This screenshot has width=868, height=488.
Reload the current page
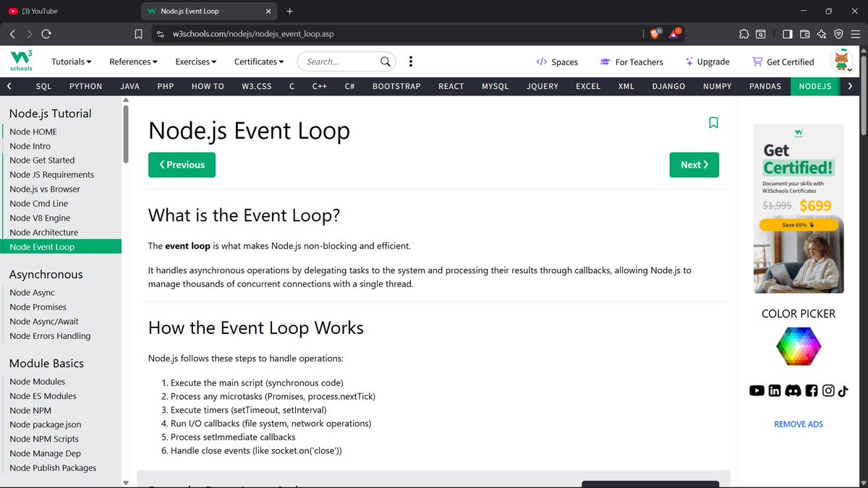(46, 34)
